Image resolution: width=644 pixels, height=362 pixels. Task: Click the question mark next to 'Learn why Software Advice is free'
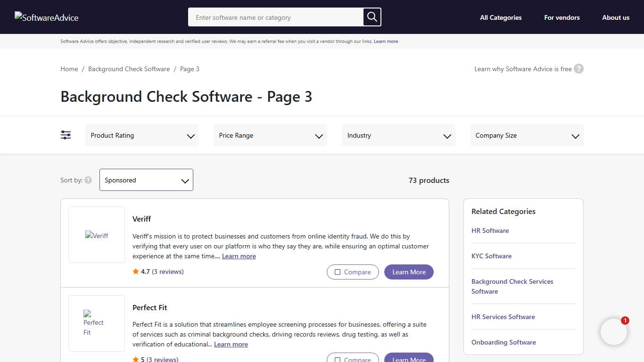pyautogui.click(x=578, y=68)
